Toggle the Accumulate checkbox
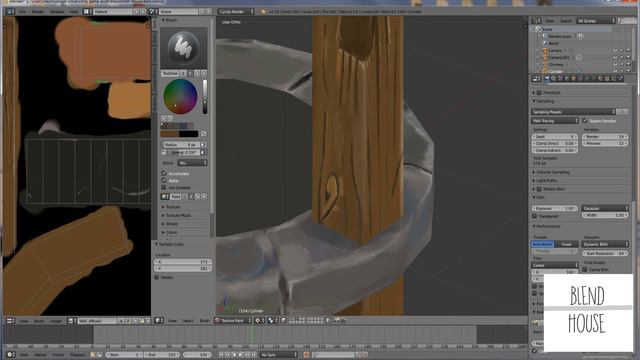This screenshot has width=640, height=360. (x=164, y=173)
